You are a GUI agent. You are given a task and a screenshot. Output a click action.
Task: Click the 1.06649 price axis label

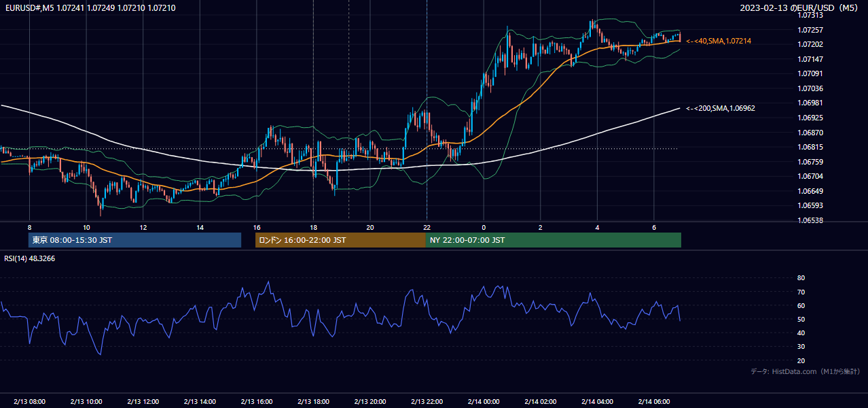(x=810, y=191)
